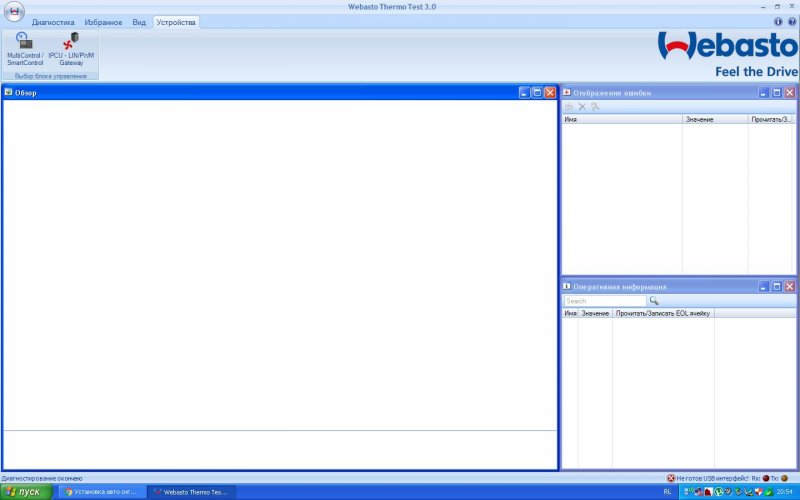Open the round Webasto application menu button
Screen dimensions: 800x500
point(14,11)
